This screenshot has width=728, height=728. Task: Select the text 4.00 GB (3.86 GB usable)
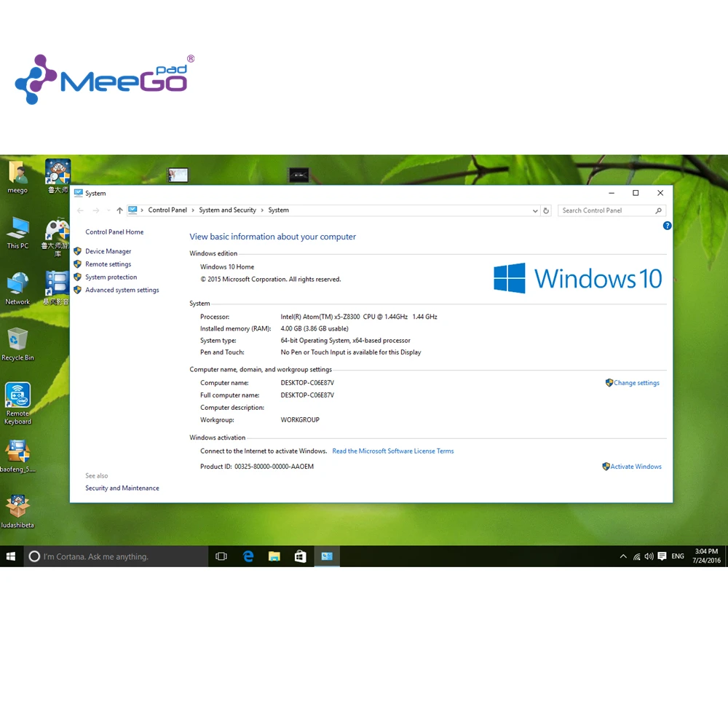[314, 329]
